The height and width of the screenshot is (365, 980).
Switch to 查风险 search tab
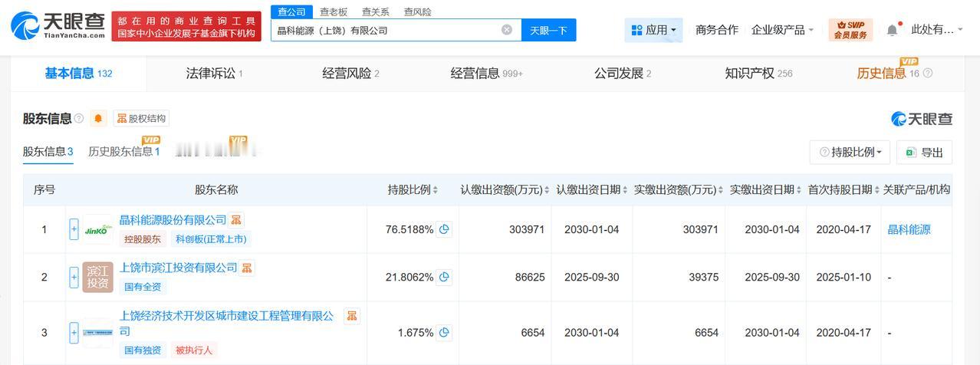418,12
